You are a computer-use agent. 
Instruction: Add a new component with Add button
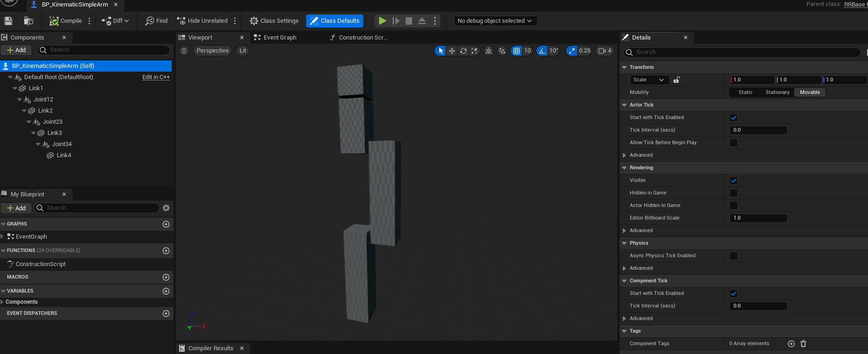(x=16, y=50)
